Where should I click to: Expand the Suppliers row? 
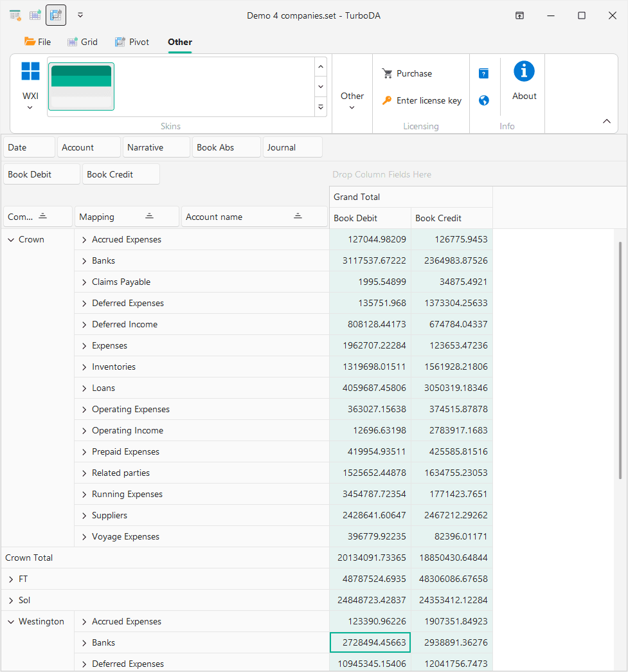(84, 516)
